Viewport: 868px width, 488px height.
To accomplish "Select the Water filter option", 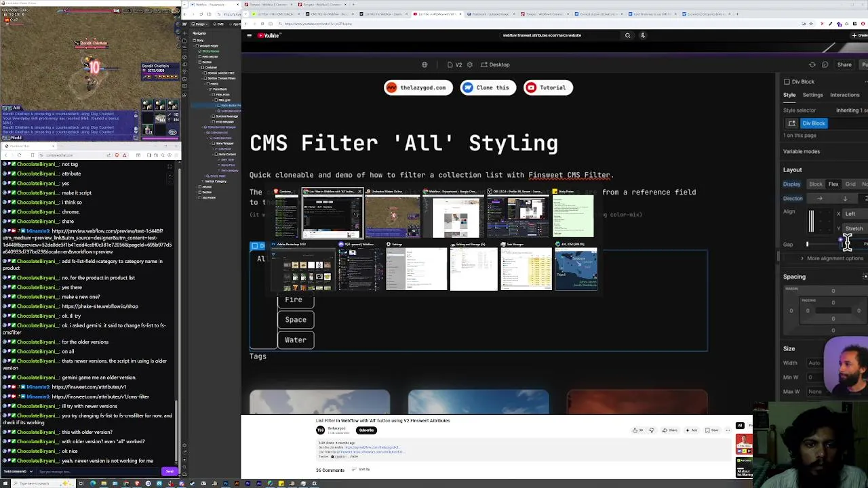I will (x=296, y=340).
